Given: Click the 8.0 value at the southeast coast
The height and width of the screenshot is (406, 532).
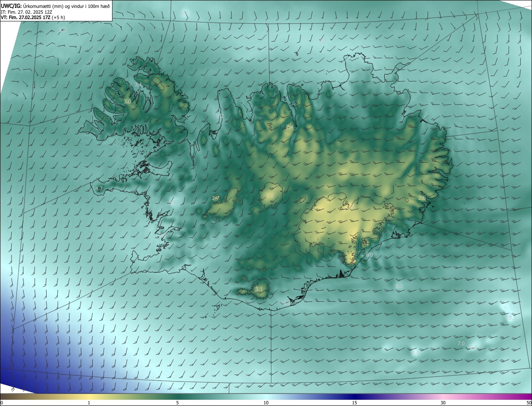Looking at the screenshot, I should point(369,255).
